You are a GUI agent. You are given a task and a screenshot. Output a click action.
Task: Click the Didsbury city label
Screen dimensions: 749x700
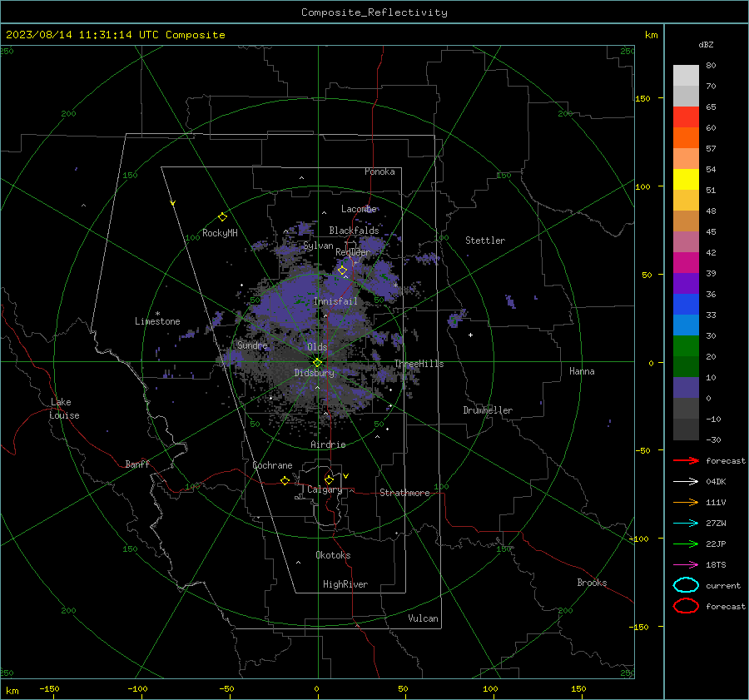pos(314,373)
